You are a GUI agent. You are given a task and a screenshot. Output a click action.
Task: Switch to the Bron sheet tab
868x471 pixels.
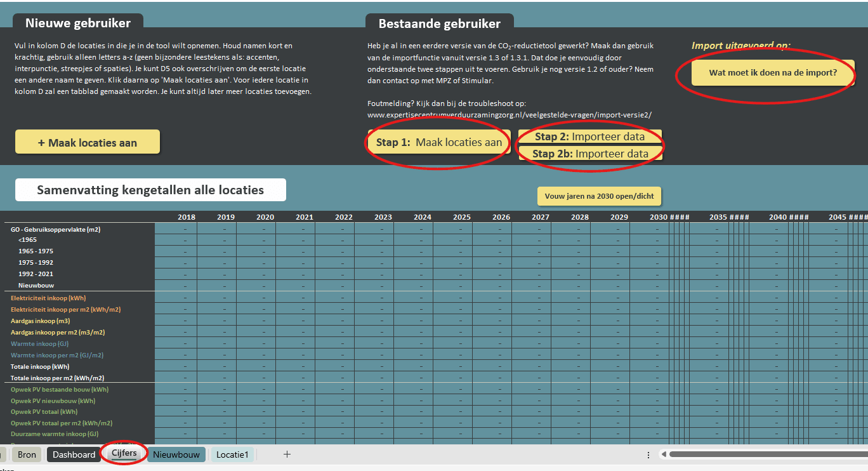coord(27,454)
